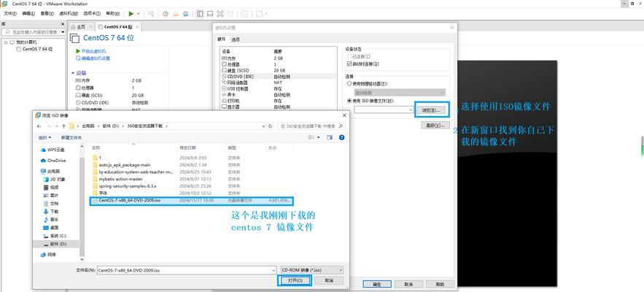Image resolution: width=644 pixels, height=292 pixels.
Task: Click the 打开(O) open button
Action: coord(295,280)
